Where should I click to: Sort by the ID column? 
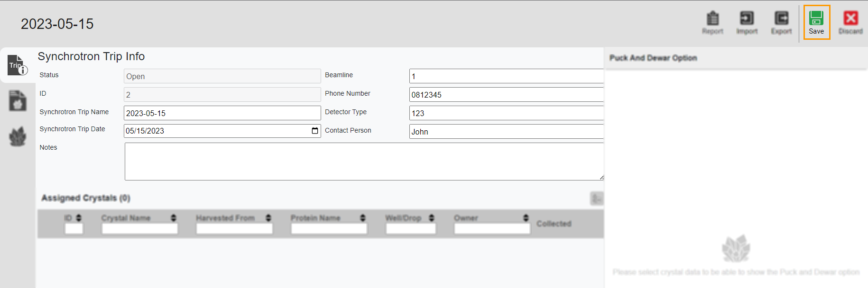click(x=79, y=218)
